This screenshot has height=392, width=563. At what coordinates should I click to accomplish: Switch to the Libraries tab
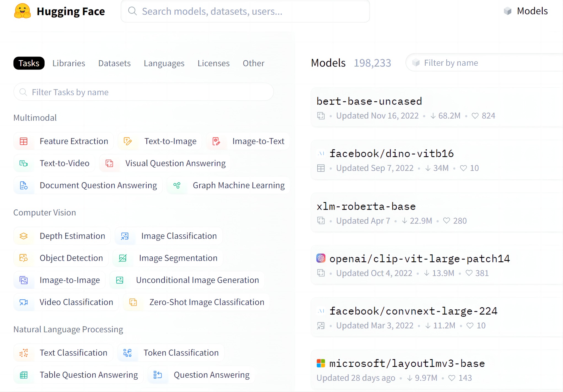(x=69, y=63)
